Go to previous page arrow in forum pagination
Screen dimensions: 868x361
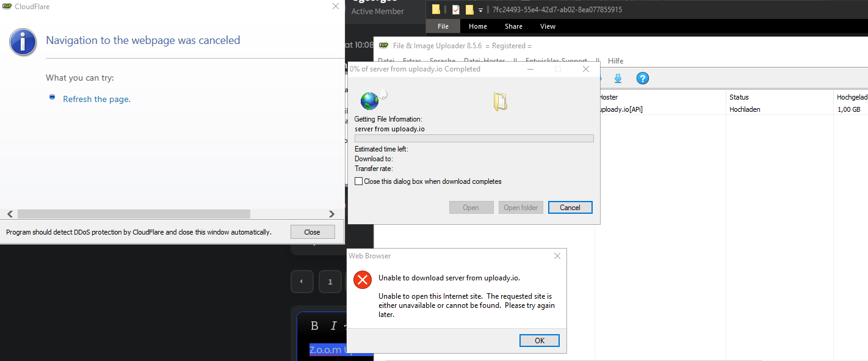302,282
